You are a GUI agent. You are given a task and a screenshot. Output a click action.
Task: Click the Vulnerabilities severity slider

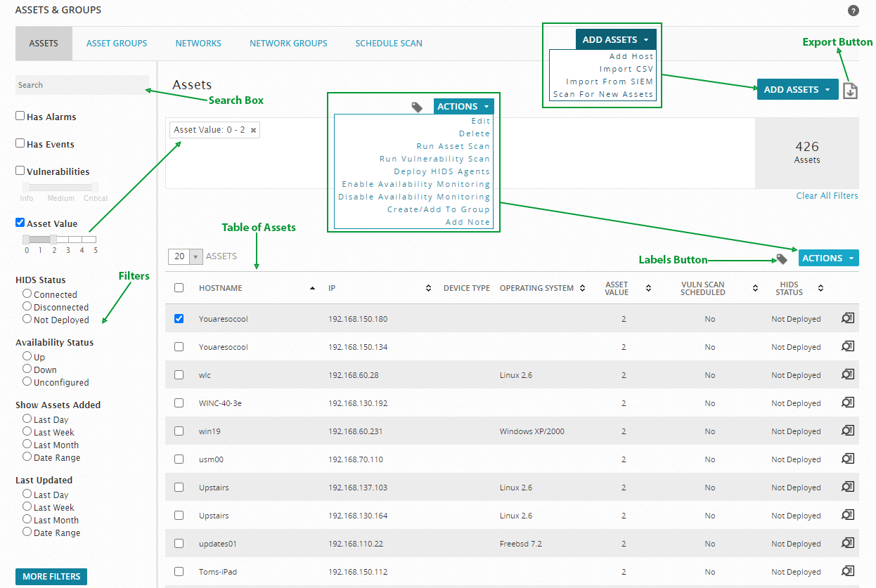point(60,187)
